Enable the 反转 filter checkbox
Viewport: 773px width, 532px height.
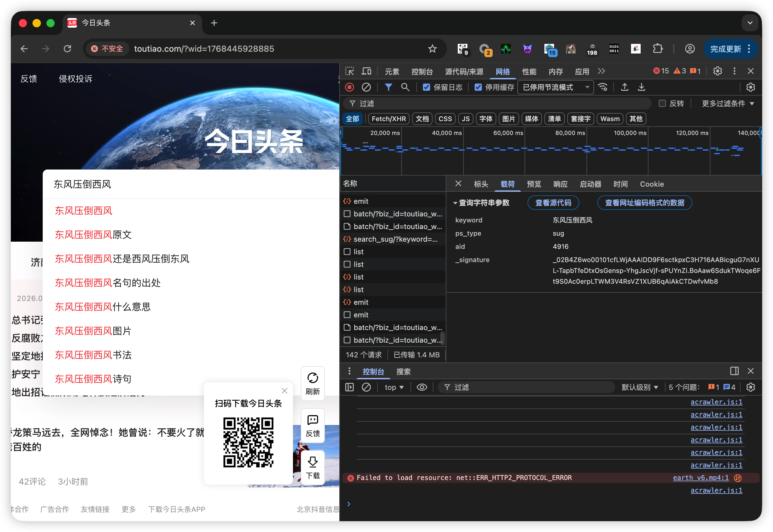662,104
